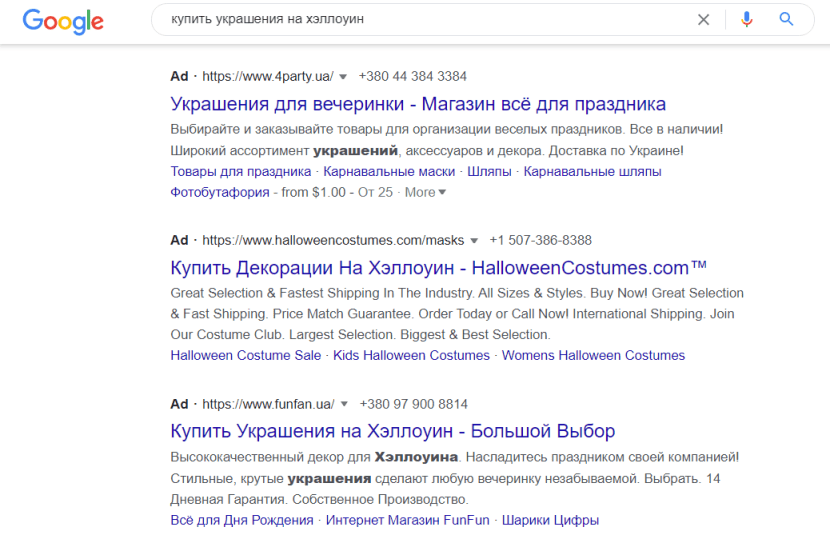Screen dimensions: 830x551
Task: Click phone number +1 507-386-8388
Action: click(x=540, y=240)
